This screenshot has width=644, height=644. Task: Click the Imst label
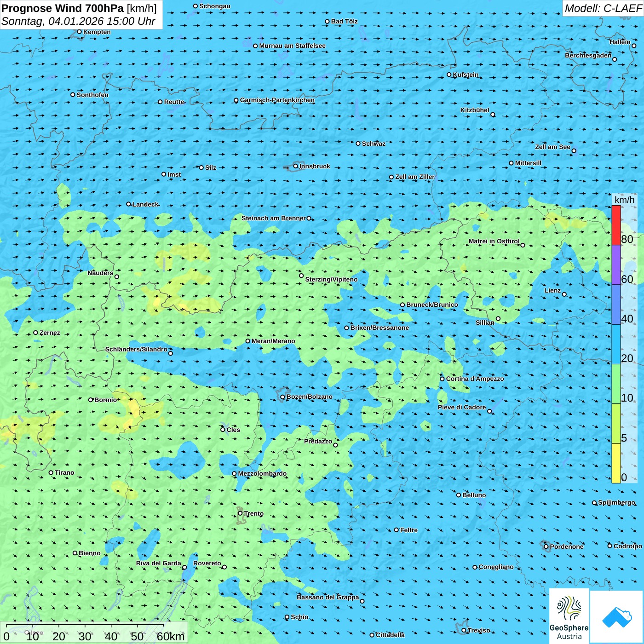(174, 174)
